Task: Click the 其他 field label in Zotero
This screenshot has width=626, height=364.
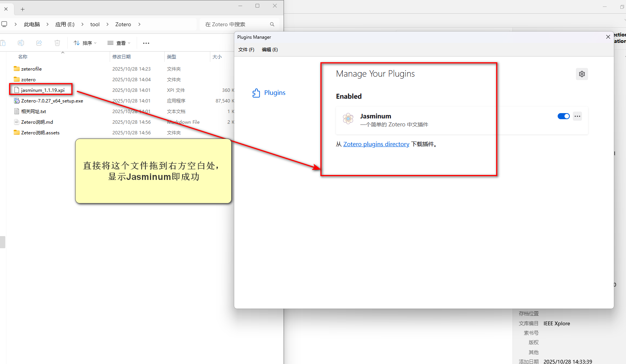Action: click(x=534, y=352)
